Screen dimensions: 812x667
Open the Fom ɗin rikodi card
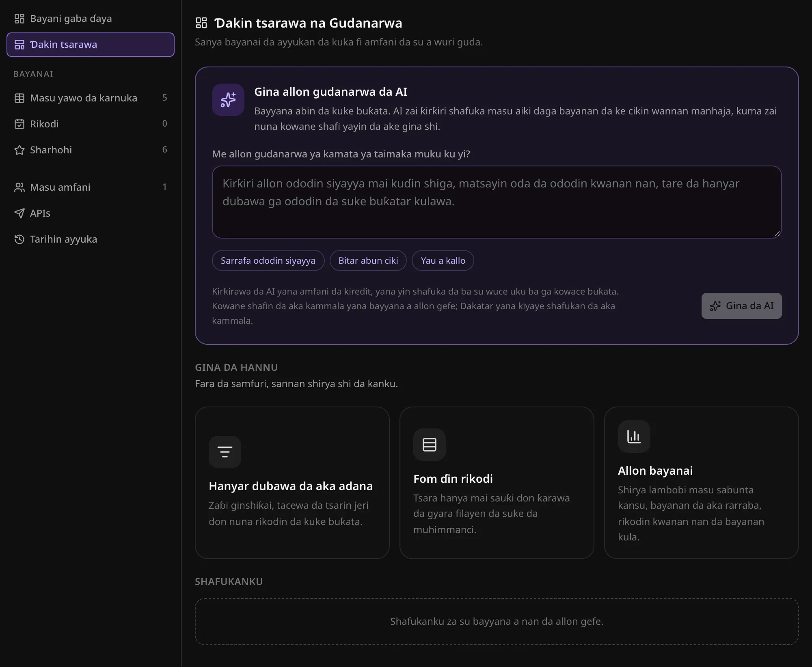497,483
